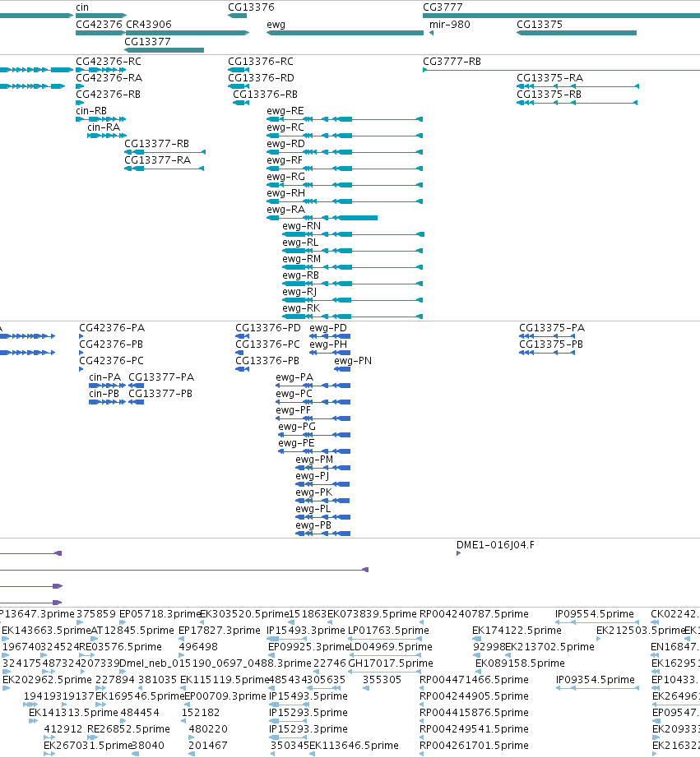Select the CG13375 gene label
The image size is (700, 758).
pos(540,25)
